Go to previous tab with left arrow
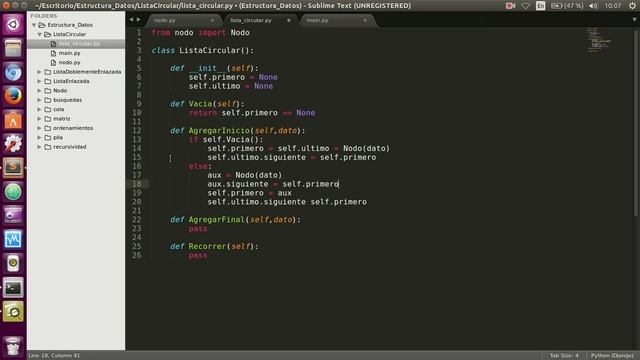The height and width of the screenshot is (360, 640). click(131, 20)
